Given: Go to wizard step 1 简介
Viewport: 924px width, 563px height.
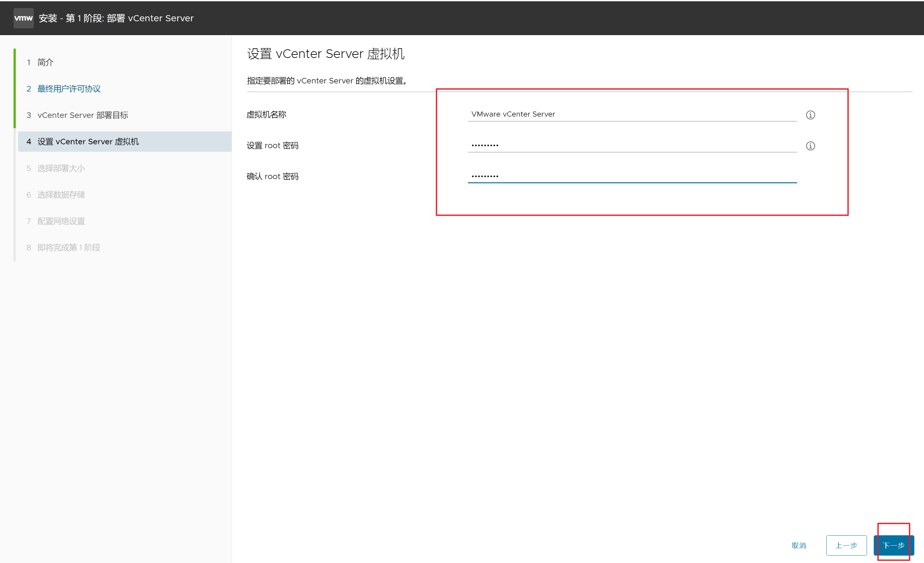Looking at the screenshot, I should tap(45, 62).
